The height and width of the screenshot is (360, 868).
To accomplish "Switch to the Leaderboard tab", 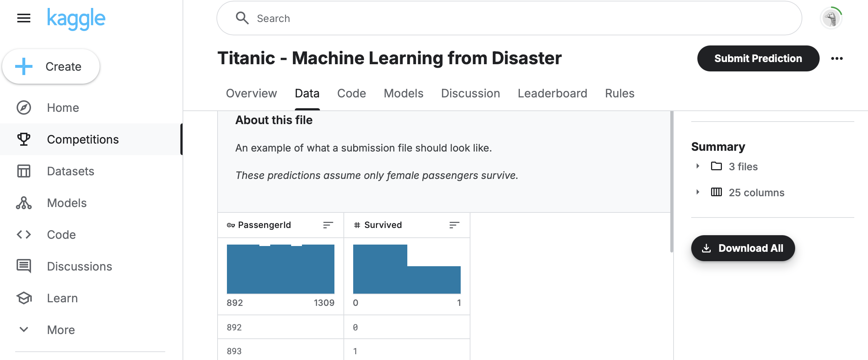I will click(552, 93).
